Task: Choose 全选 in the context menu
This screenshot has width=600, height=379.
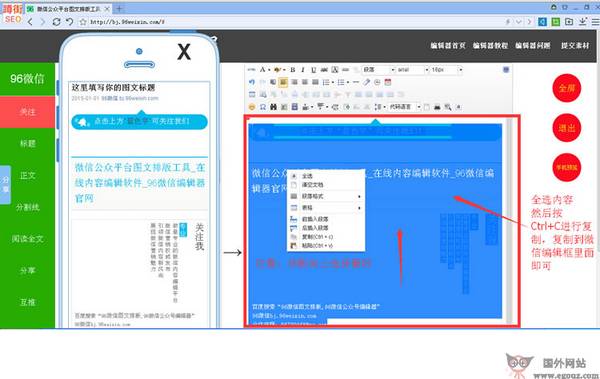Action: pos(326,176)
